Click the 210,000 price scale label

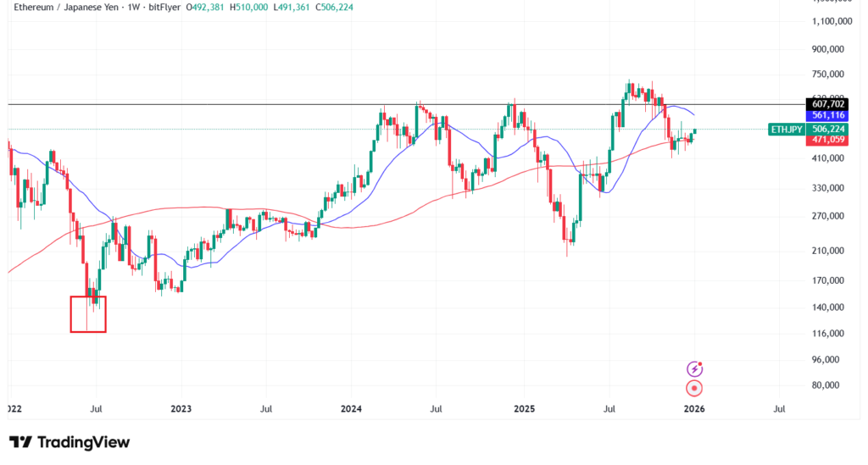[829, 251]
